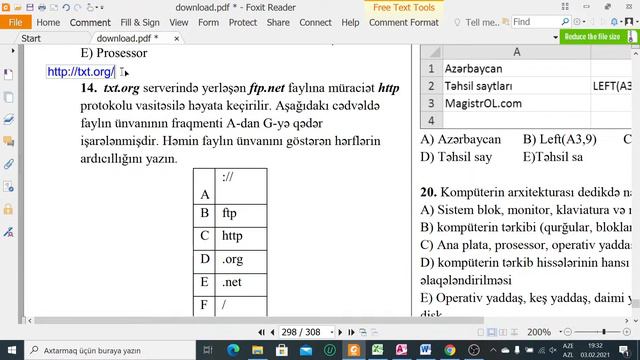
Task: Redo the last undone action
Action: click(x=78, y=7)
